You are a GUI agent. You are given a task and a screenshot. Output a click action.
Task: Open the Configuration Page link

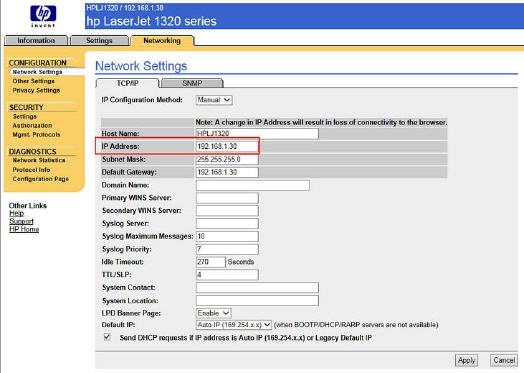point(40,179)
